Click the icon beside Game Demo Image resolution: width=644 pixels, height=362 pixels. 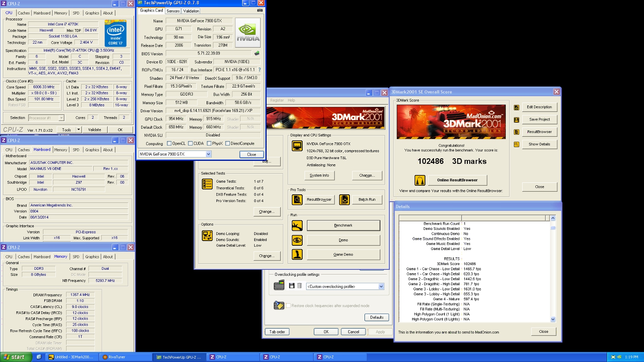click(x=297, y=254)
